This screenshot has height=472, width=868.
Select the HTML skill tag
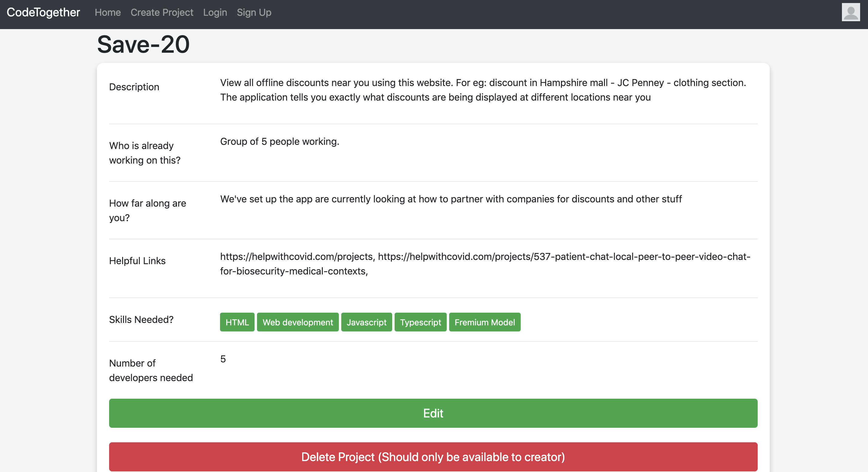(236, 322)
